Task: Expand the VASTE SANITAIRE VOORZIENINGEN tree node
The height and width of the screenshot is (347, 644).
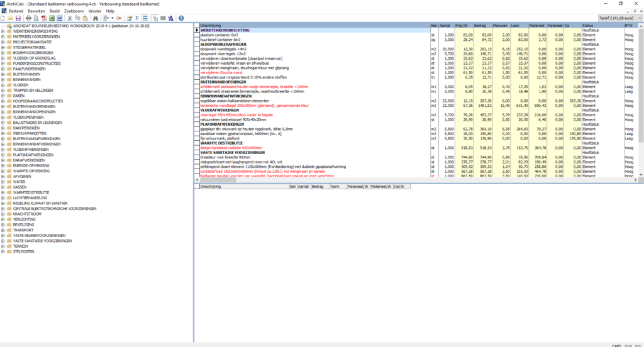Action: pos(3,241)
